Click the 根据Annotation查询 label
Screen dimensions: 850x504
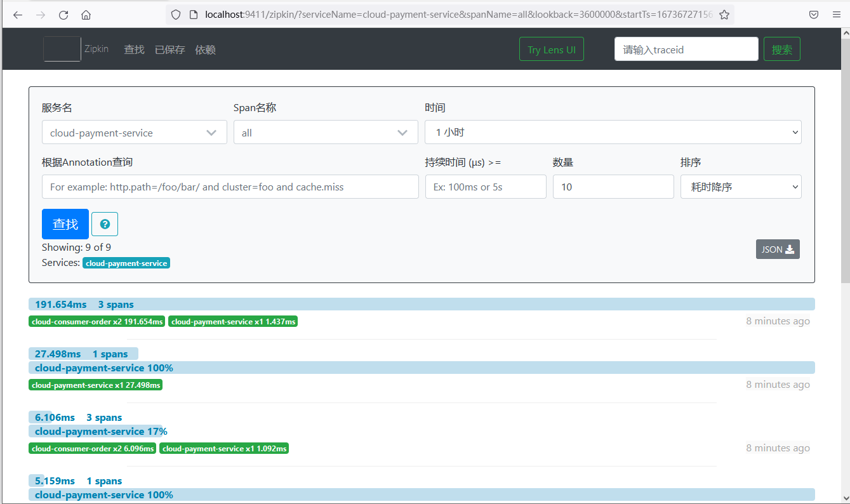point(88,162)
